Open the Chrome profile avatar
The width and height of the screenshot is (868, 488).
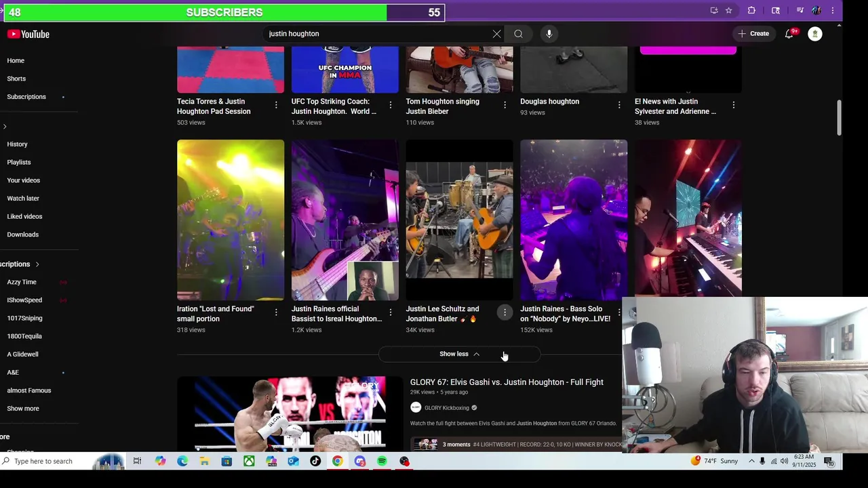[x=816, y=10]
